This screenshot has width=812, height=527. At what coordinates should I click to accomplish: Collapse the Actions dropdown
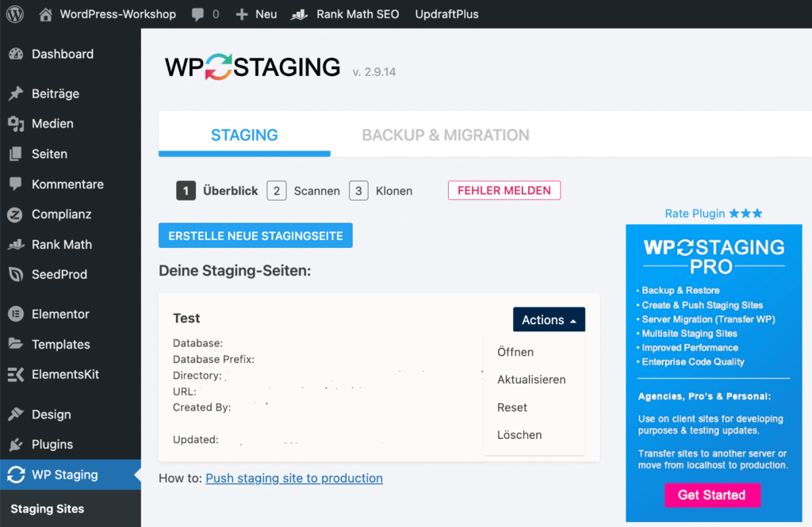549,319
